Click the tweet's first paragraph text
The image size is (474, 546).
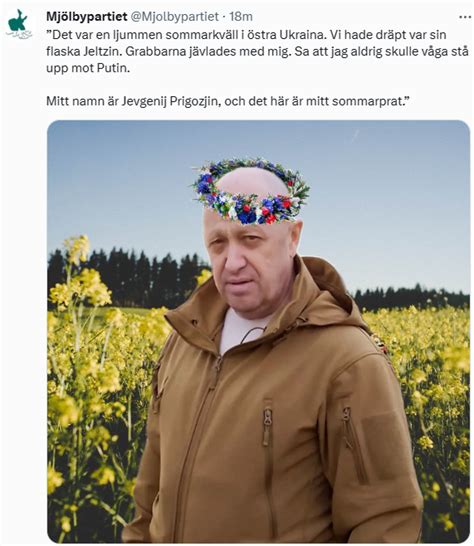tap(257, 52)
